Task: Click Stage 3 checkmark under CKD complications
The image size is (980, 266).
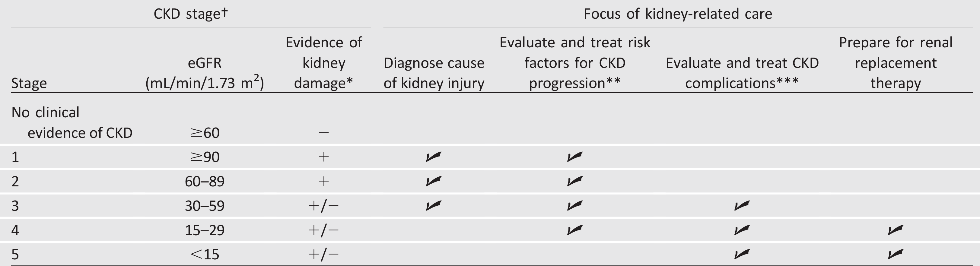Action: [x=742, y=206]
